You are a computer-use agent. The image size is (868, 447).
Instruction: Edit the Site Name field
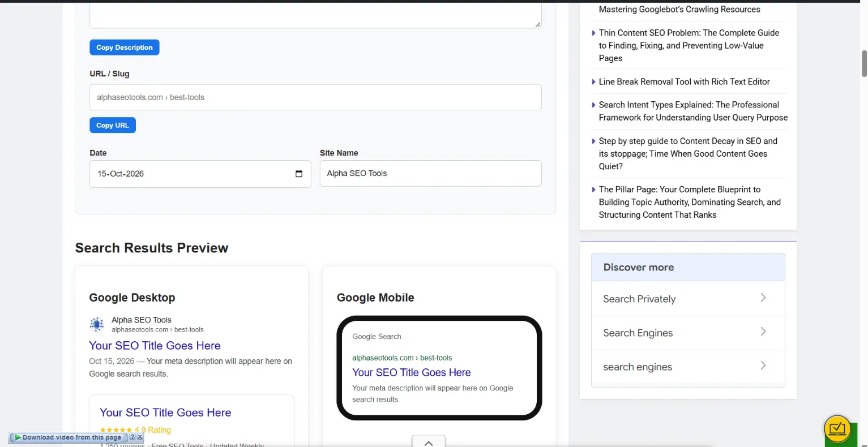[x=431, y=173]
